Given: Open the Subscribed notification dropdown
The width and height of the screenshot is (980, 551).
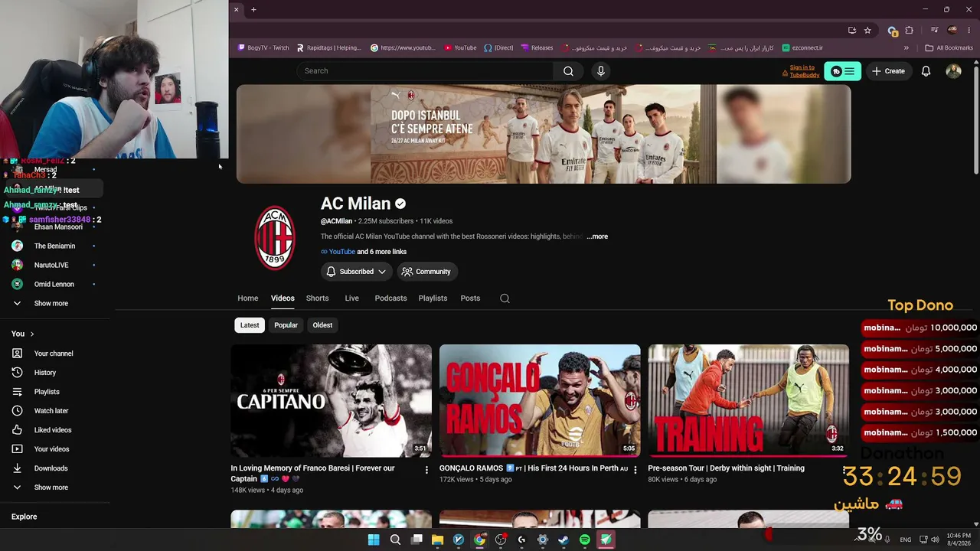Looking at the screenshot, I should coord(356,272).
